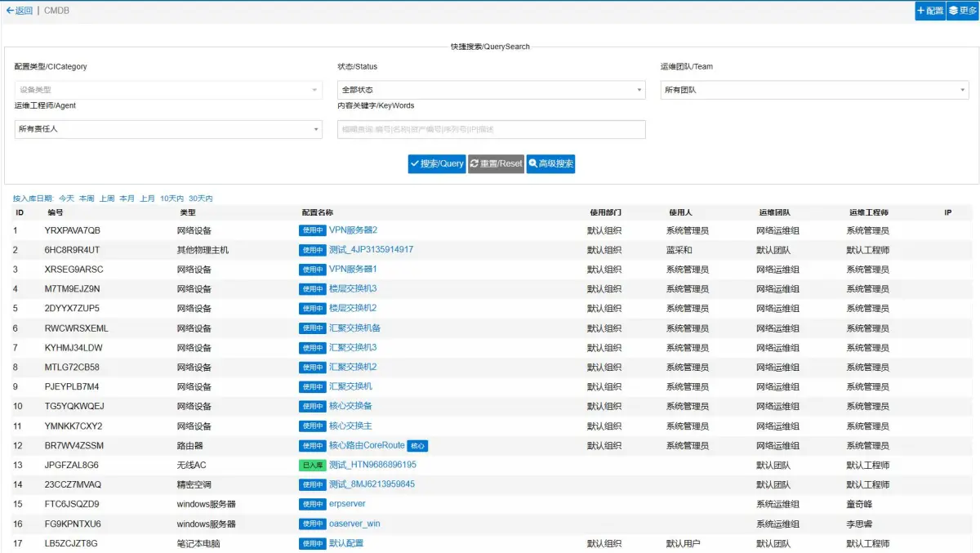Select code YRXPAVA7QB cell
The image size is (980, 553).
[x=73, y=230]
